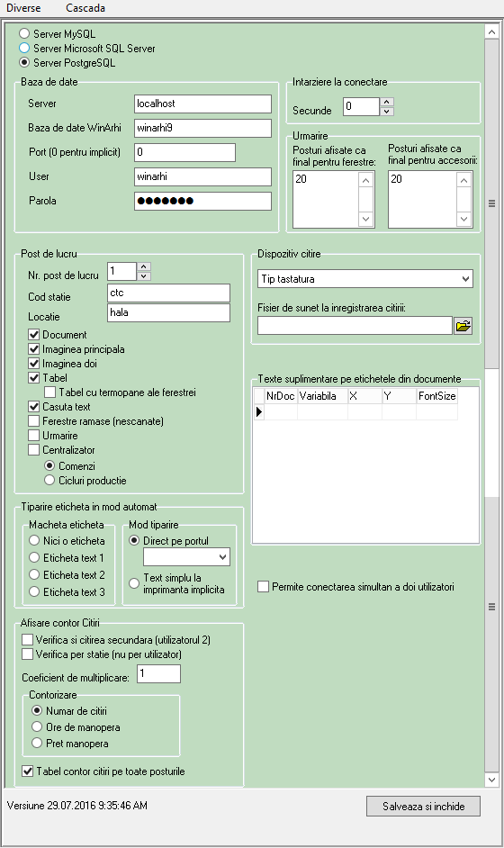Browse for sound file with folder icon
The image size is (504, 848).
463,326
